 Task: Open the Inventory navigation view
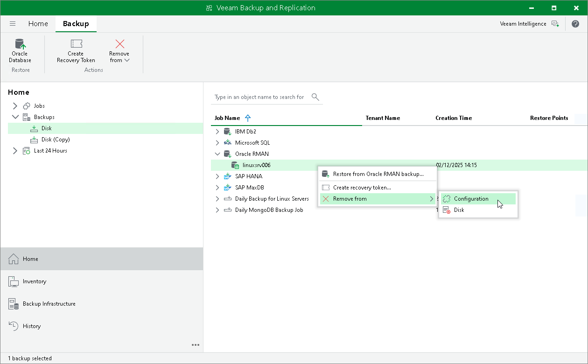pyautogui.click(x=102, y=281)
